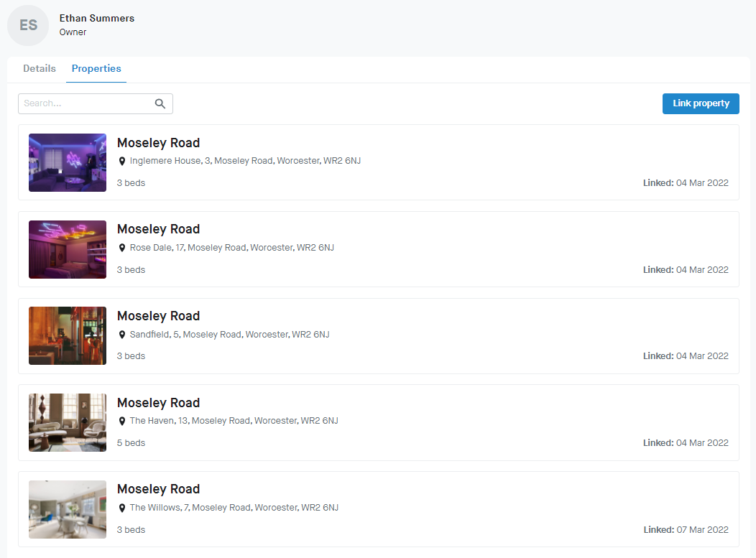Open the Moseley Road title for Inglemere House

point(158,143)
